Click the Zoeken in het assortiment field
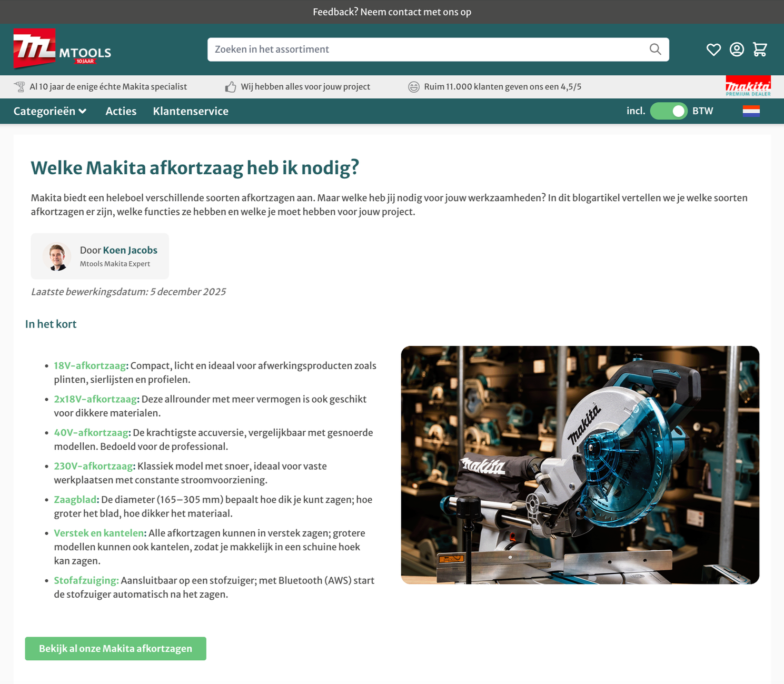This screenshot has height=684, width=784. [438, 49]
